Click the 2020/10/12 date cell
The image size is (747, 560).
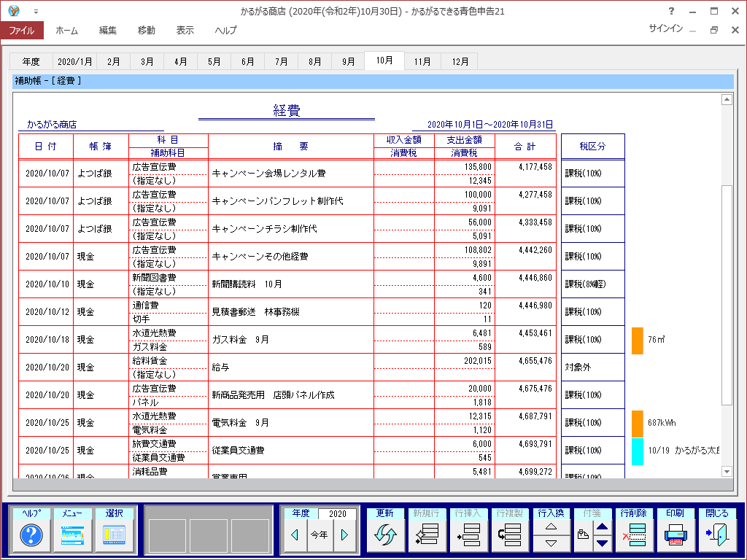[46, 312]
